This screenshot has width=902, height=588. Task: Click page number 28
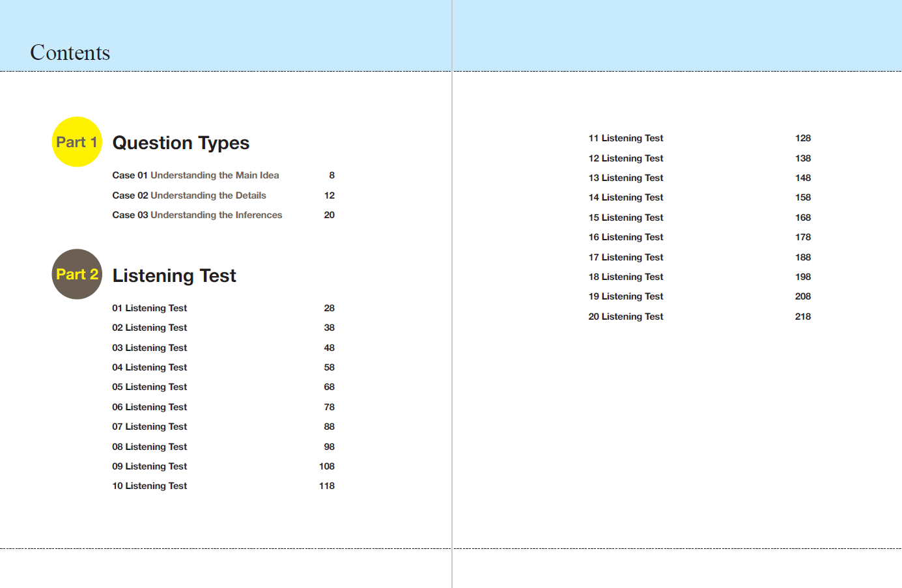click(x=330, y=308)
